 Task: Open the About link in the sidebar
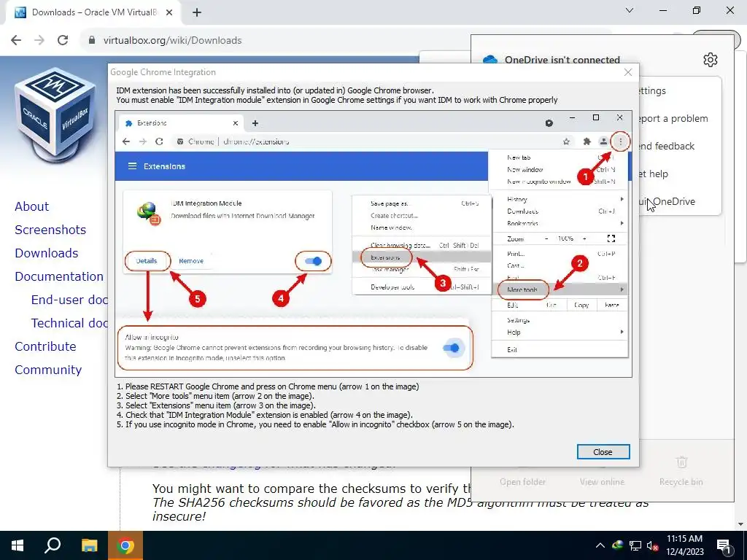pos(31,206)
